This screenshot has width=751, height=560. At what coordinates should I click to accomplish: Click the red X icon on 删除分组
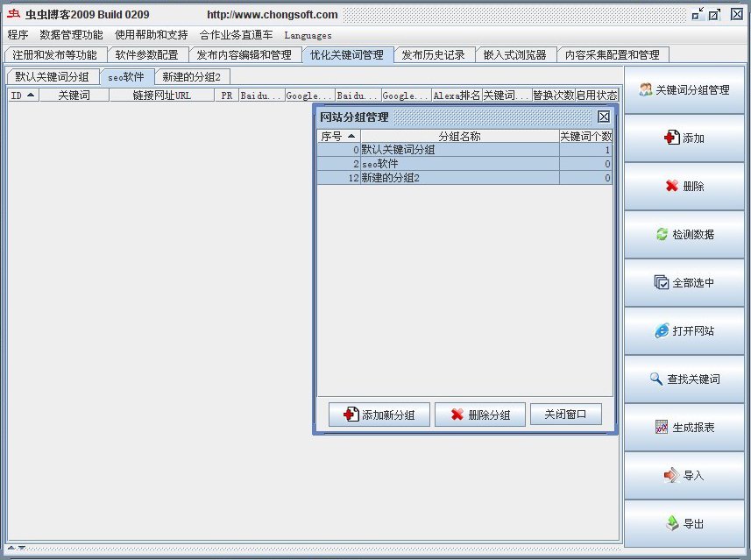pos(457,414)
